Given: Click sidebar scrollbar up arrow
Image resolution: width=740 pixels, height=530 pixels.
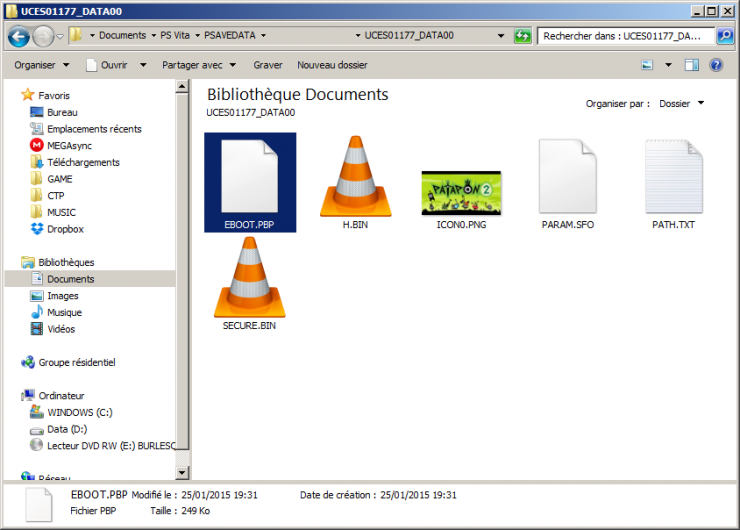Looking at the screenshot, I should (x=182, y=86).
